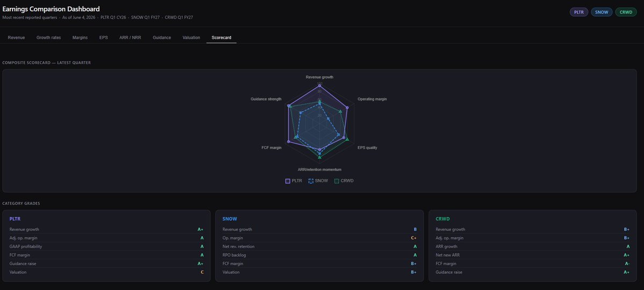Click PLTR's Valuation grade C

(x=202, y=272)
